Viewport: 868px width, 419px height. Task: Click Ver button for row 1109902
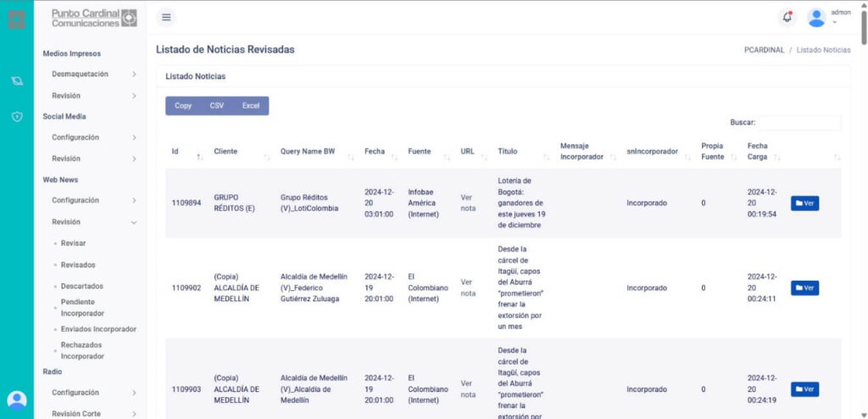[x=804, y=288]
